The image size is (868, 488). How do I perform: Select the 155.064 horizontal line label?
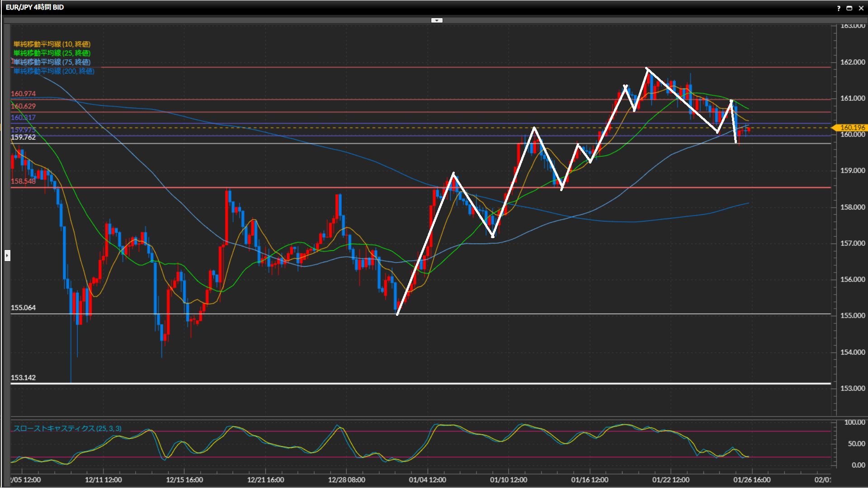click(x=24, y=308)
